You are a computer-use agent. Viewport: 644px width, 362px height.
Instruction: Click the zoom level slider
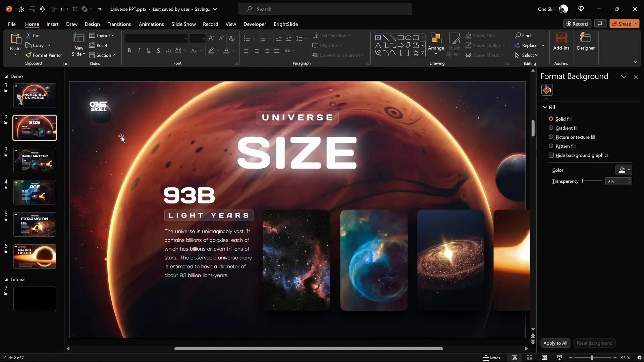click(x=592, y=358)
